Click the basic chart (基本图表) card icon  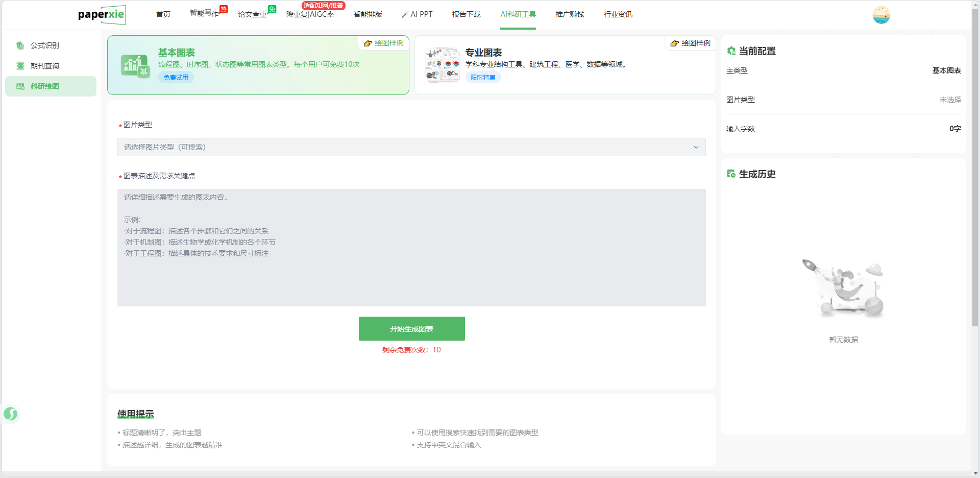pos(135,66)
